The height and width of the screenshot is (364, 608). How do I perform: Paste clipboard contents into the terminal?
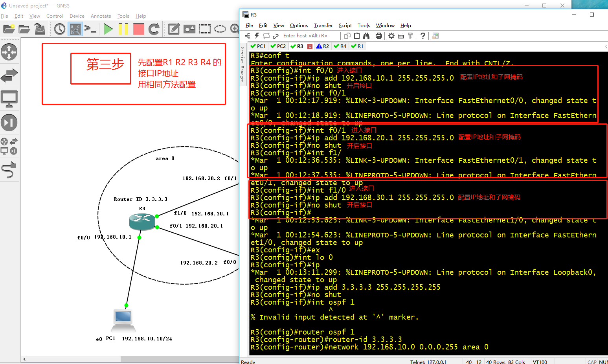click(357, 35)
